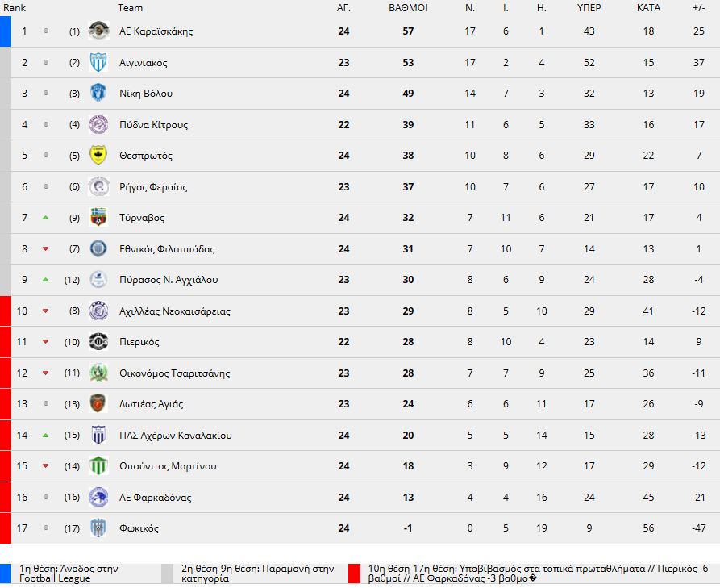Click the green up arrow beside Τύρναβος

pyautogui.click(x=45, y=218)
